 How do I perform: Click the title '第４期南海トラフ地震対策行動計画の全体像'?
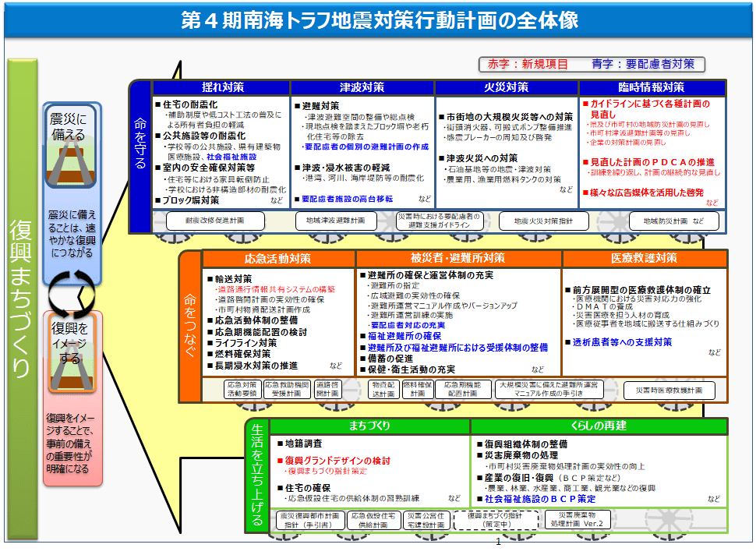click(x=380, y=20)
